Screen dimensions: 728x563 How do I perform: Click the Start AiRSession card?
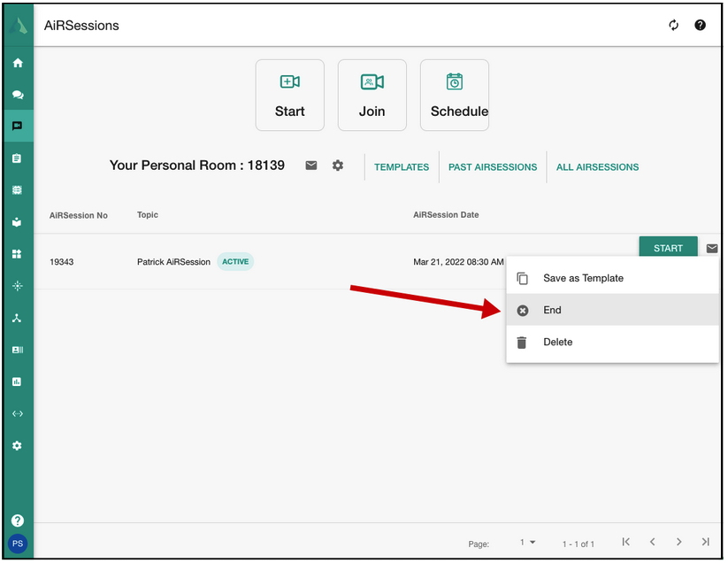tap(290, 96)
